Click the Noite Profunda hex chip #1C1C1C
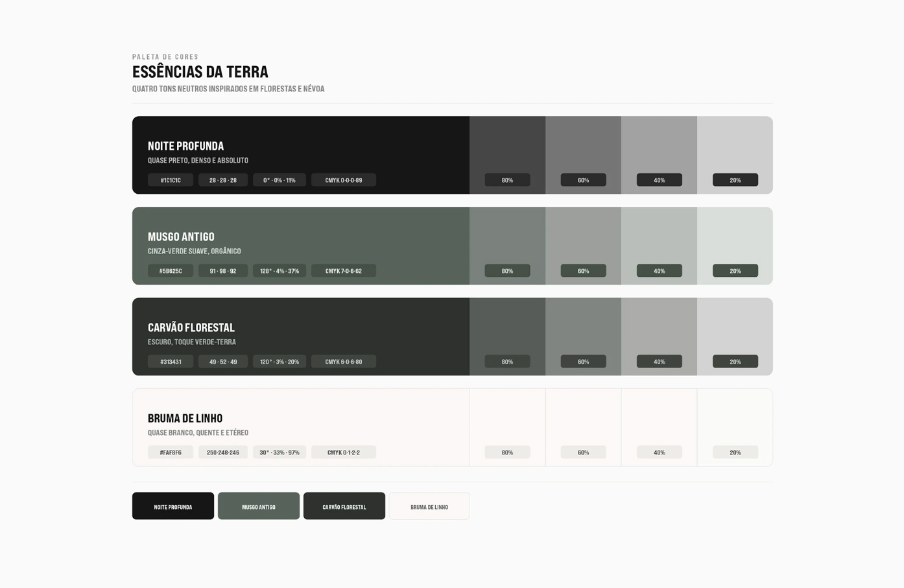904x588 pixels. pos(171,180)
